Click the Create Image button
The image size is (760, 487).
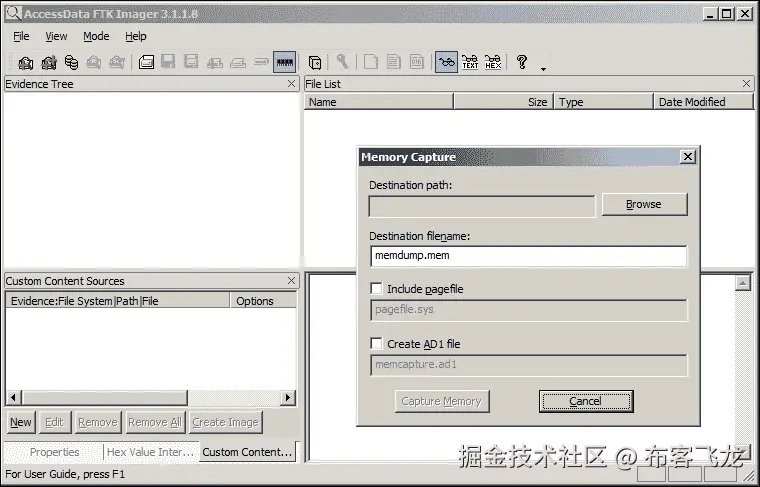[225, 423]
